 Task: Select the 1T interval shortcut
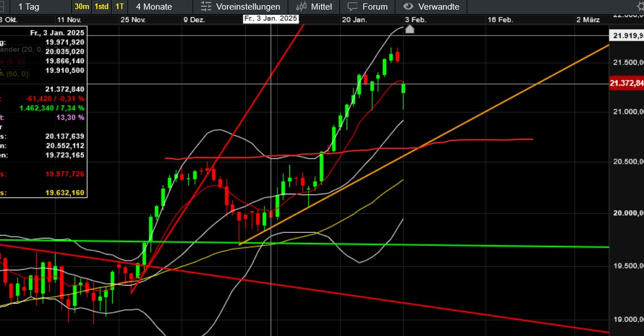click(120, 7)
